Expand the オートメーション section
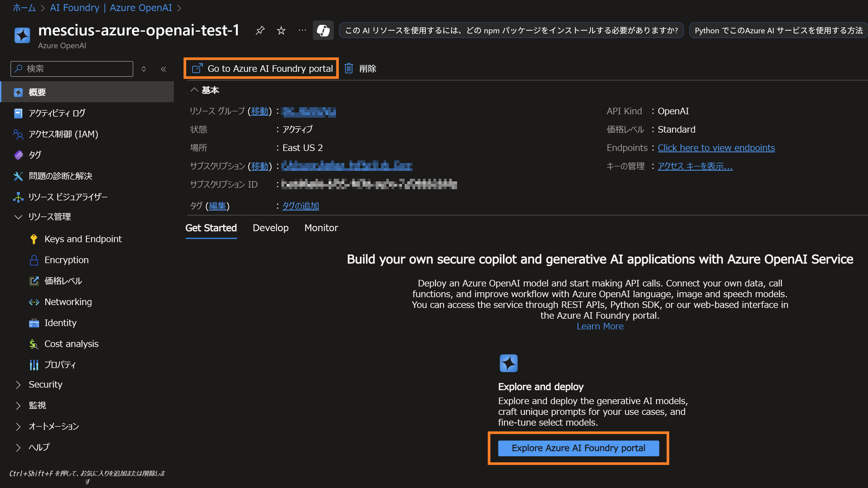Screen dimensions: 868x488 [18, 426]
